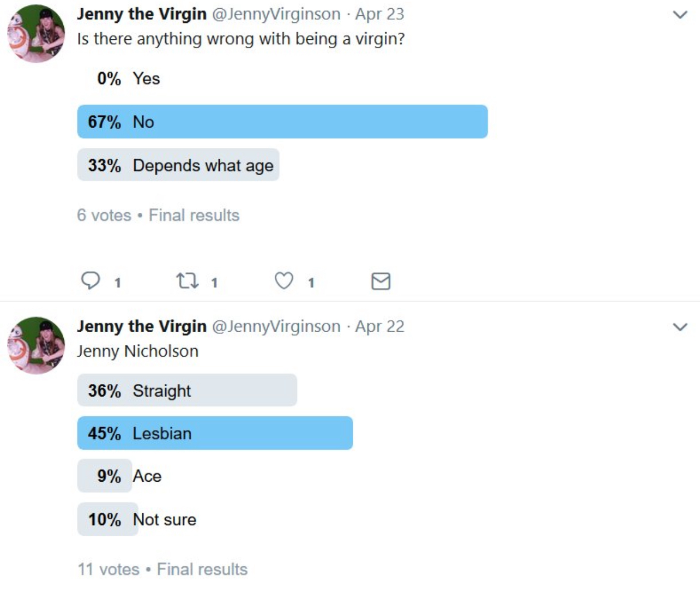Open @JennyVirginson handle on Apr 22 tweet

[x=276, y=326]
